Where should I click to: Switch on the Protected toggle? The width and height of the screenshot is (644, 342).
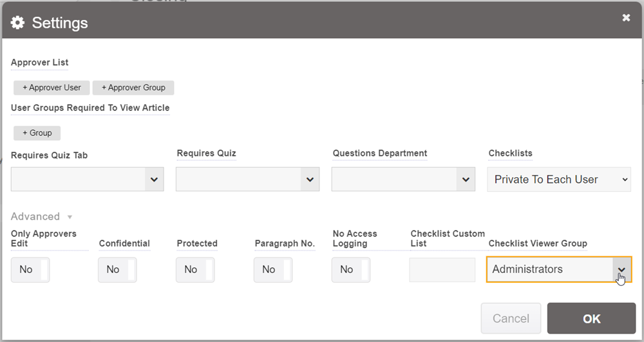click(x=195, y=270)
